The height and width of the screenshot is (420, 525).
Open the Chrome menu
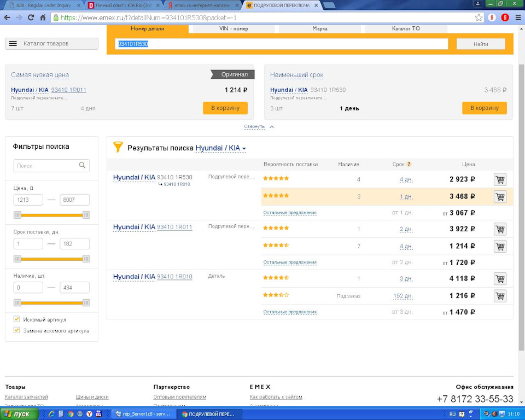coord(518,17)
